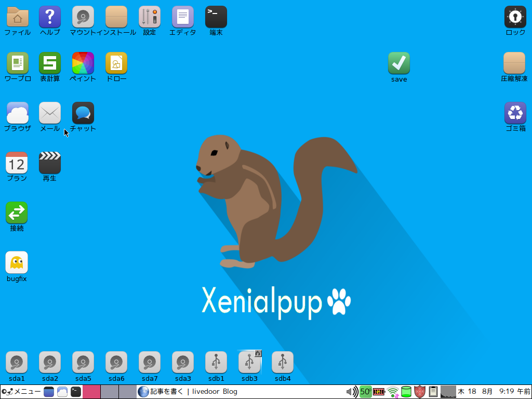
Task: Open the ファイル home folder icon
Action: pyautogui.click(x=17, y=17)
